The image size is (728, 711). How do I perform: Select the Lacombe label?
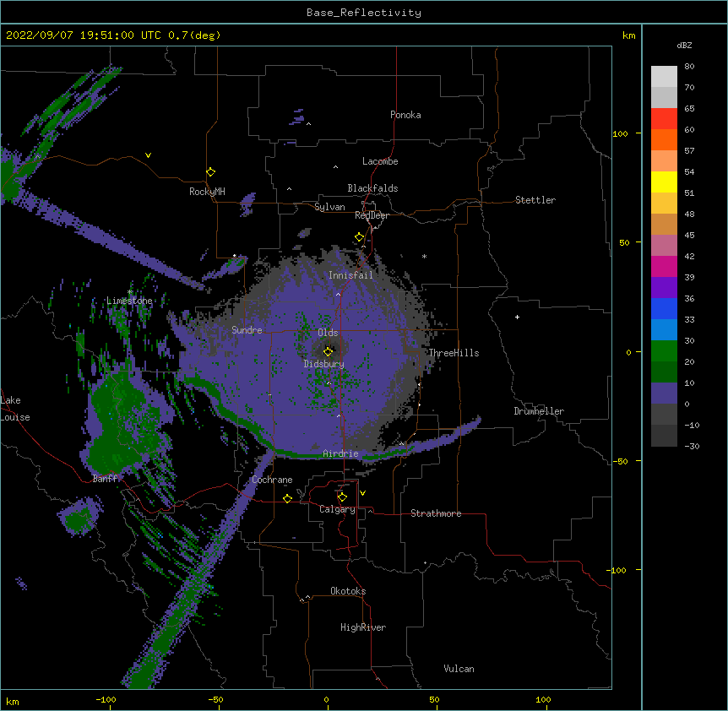point(380,161)
